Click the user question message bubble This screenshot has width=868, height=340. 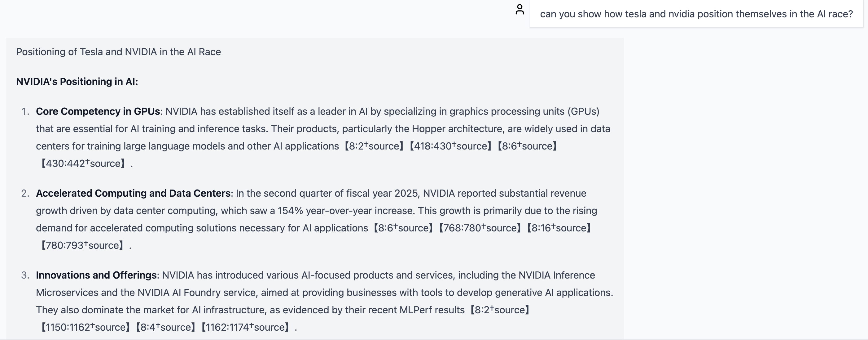pyautogui.click(x=696, y=14)
